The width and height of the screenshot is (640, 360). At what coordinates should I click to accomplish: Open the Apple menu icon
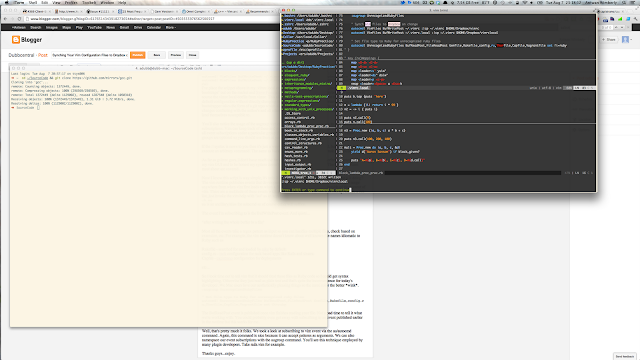tap(7, 2)
